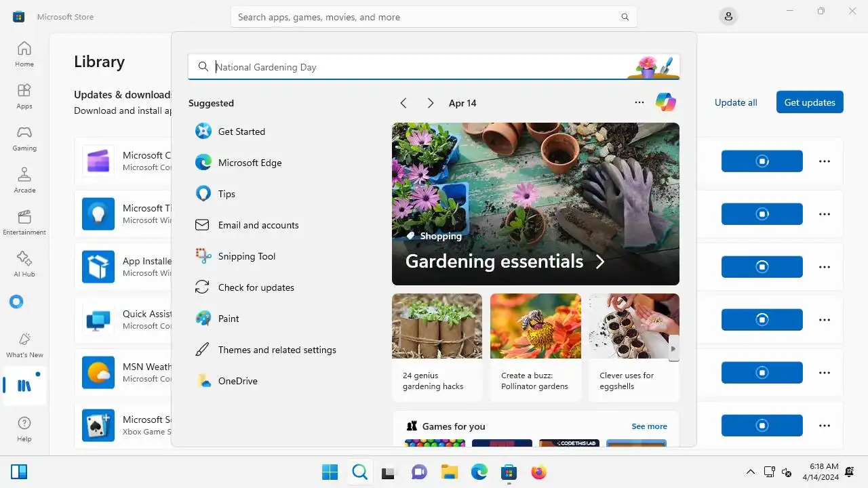Open Firefox from taskbar

pos(538,472)
